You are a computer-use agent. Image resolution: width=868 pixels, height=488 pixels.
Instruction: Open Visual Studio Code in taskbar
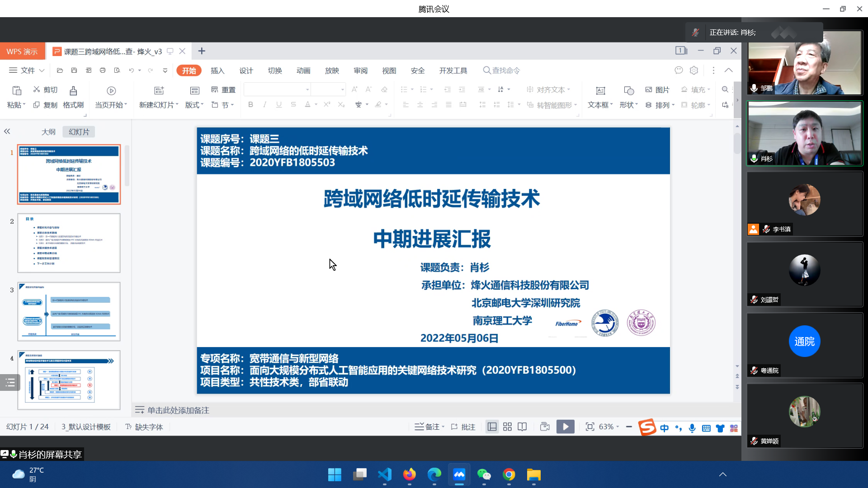tap(385, 474)
